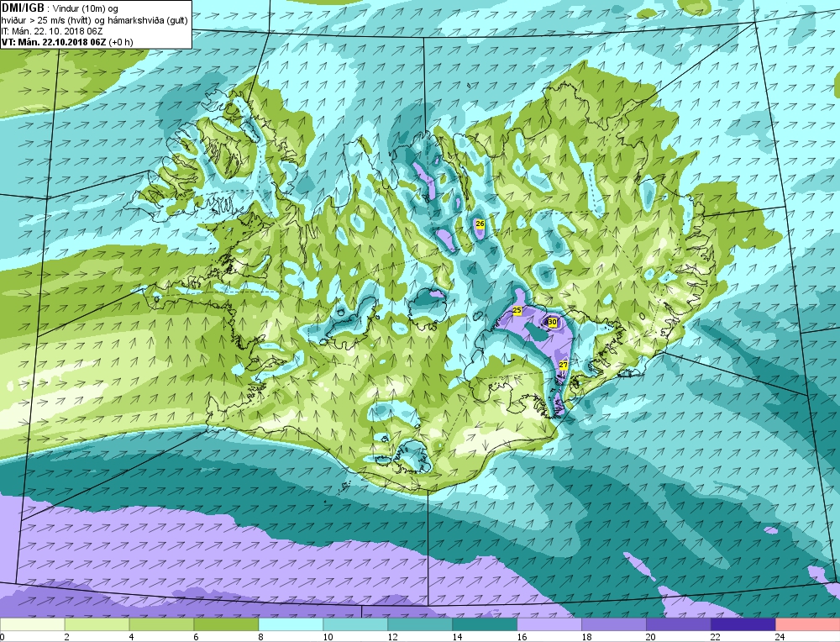Click the scale value 8 label
The width and height of the screenshot is (840, 642).
[261, 637]
